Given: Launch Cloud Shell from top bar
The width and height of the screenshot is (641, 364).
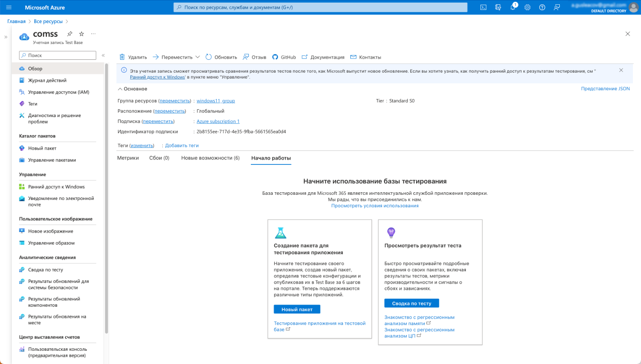Looking at the screenshot, I should pos(483,7).
